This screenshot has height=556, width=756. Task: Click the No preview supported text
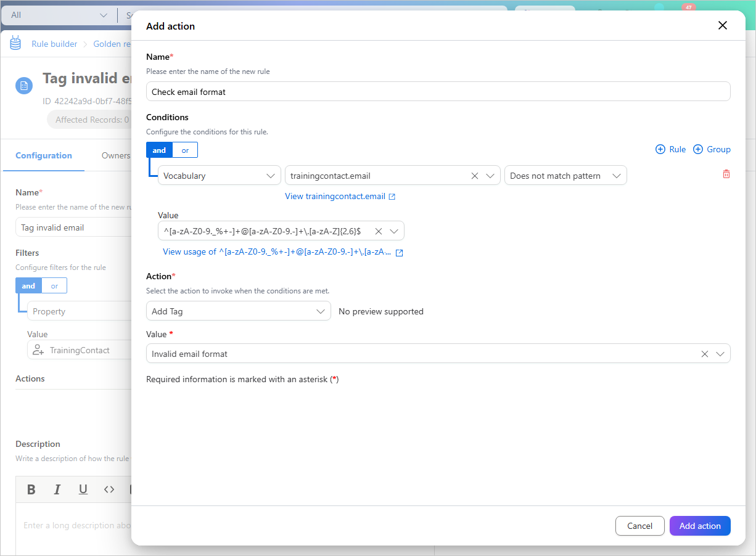point(381,311)
